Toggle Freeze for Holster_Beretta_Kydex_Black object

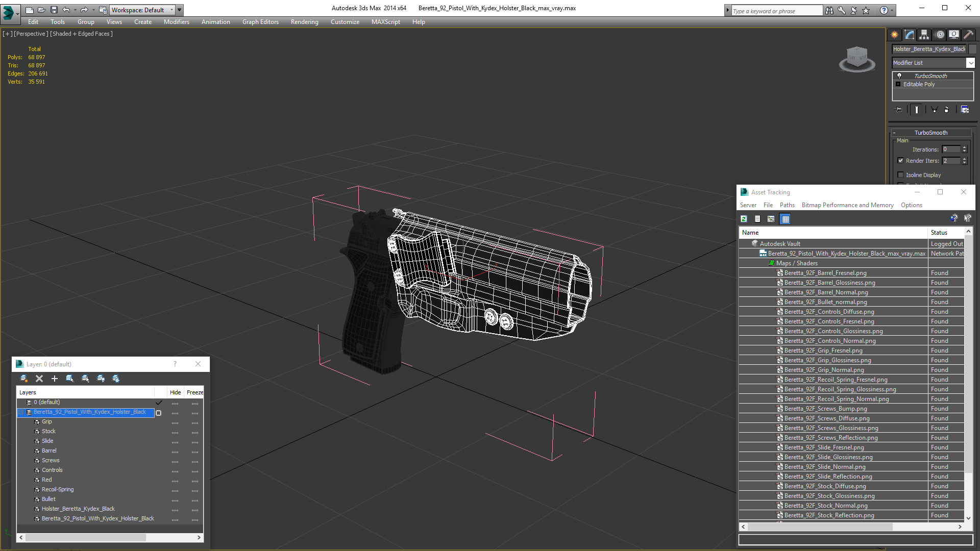coord(195,509)
